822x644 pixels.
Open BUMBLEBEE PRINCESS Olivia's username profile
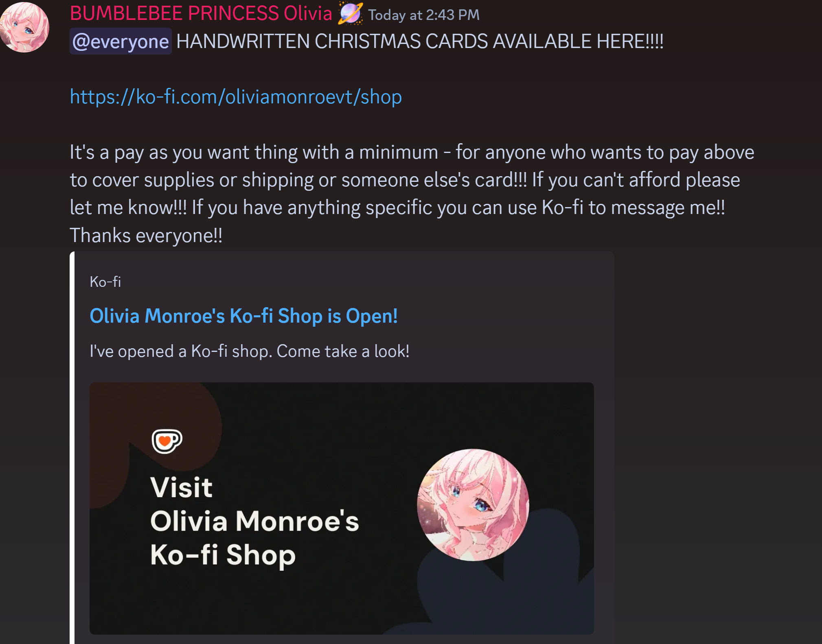(201, 13)
